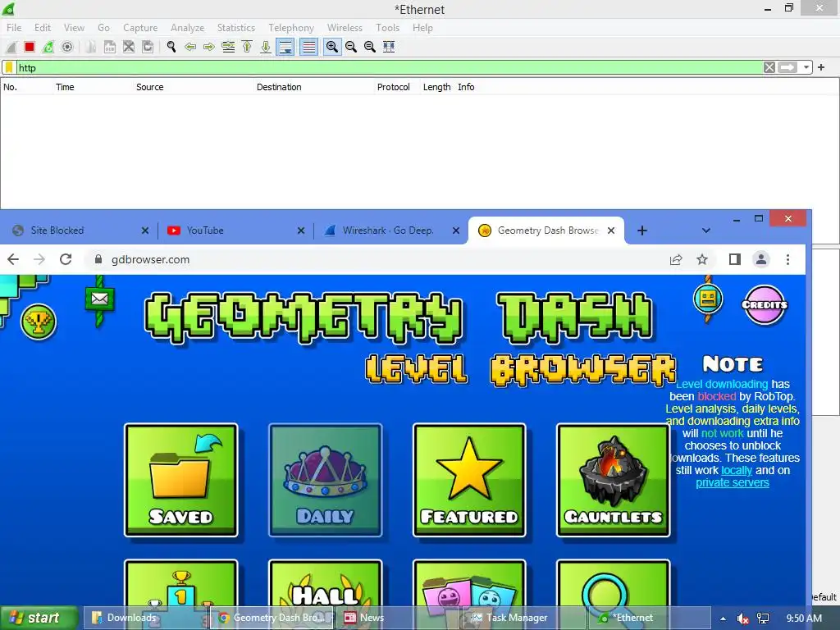Click the display filter bookmark icon
Image resolution: width=840 pixels, height=630 pixels.
(x=9, y=67)
